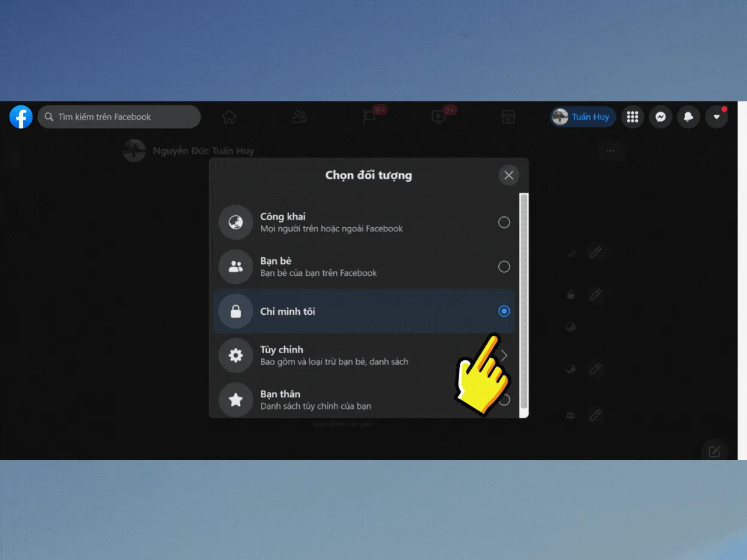Open the apps grid menu icon
Viewport: 747px width, 560px height.
pyautogui.click(x=632, y=117)
